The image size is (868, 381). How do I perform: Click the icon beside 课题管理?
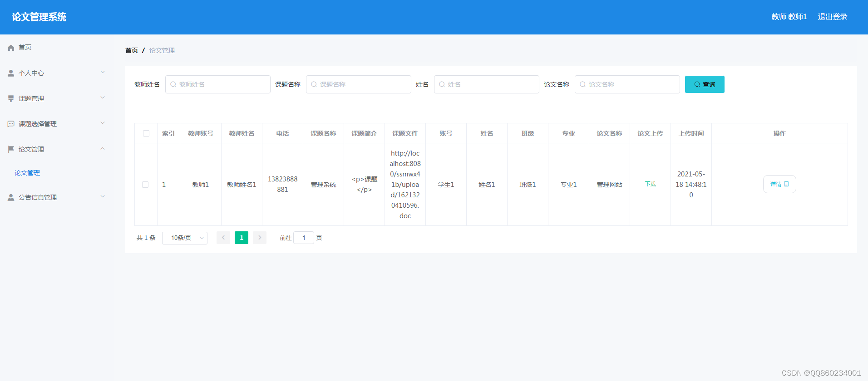11,98
